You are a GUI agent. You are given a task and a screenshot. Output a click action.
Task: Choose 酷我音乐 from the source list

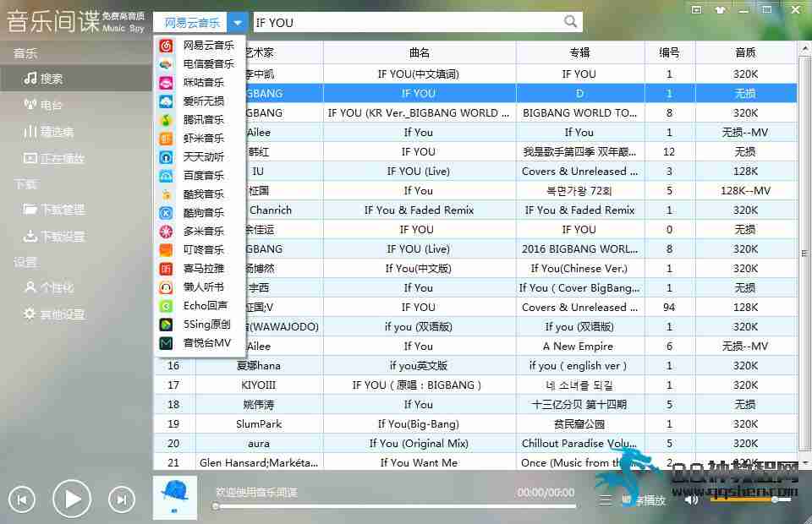tap(200, 194)
